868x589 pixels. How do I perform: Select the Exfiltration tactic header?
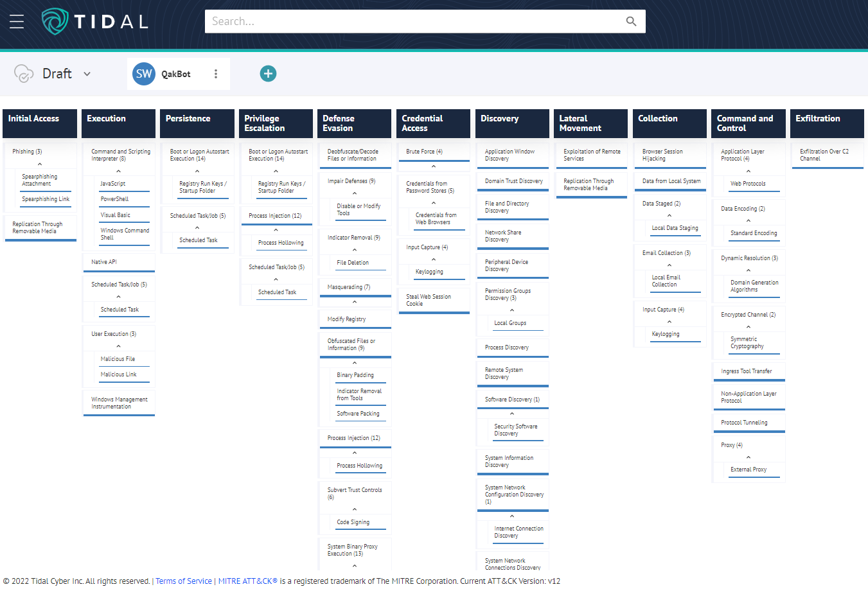[828, 123]
